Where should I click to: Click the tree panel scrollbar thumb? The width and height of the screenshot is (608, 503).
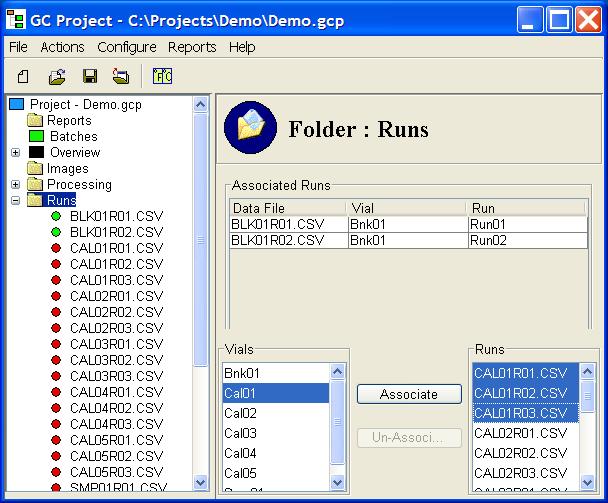coord(200,240)
